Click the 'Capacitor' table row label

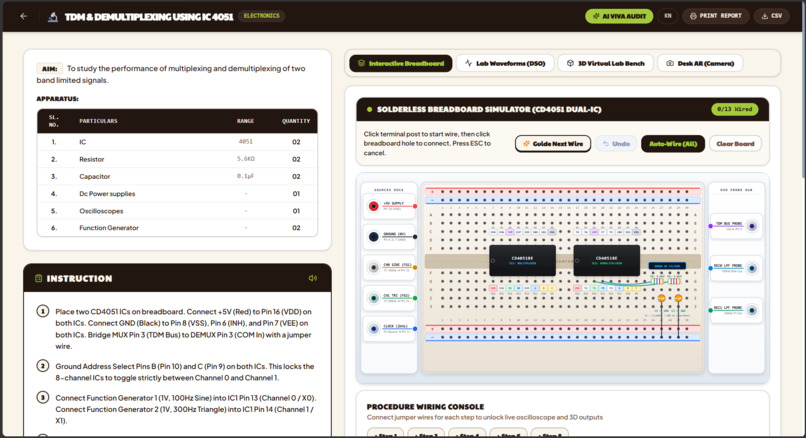(95, 176)
